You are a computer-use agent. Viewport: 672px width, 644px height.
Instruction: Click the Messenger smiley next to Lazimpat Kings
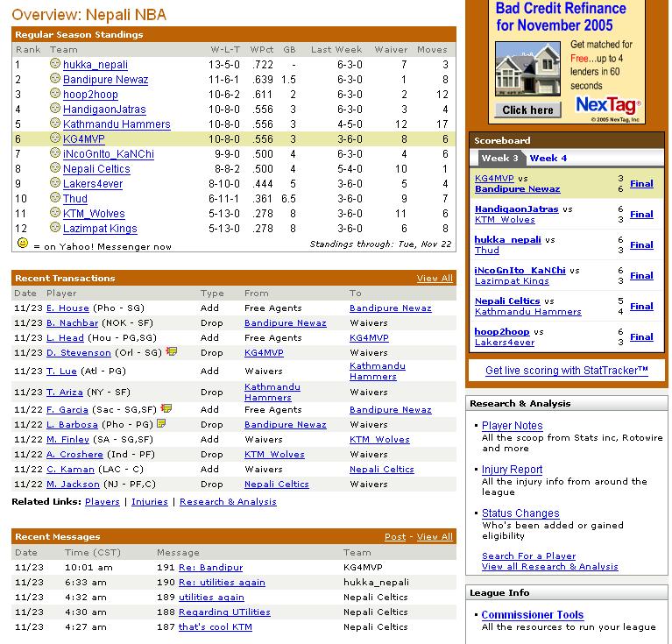(55, 228)
